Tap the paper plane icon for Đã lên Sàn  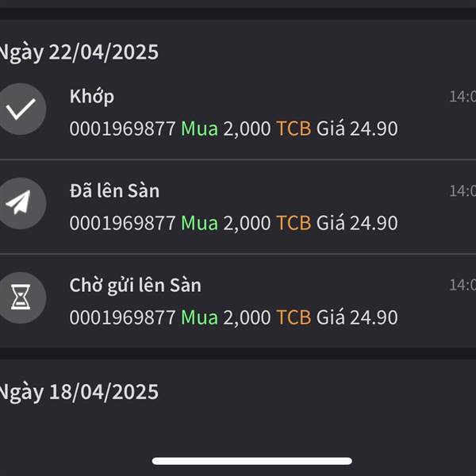pos(21,203)
